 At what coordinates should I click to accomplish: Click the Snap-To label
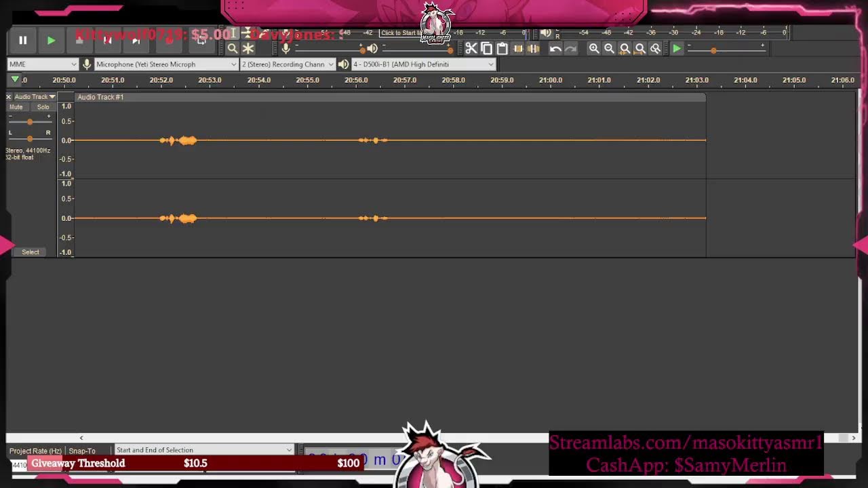82,451
